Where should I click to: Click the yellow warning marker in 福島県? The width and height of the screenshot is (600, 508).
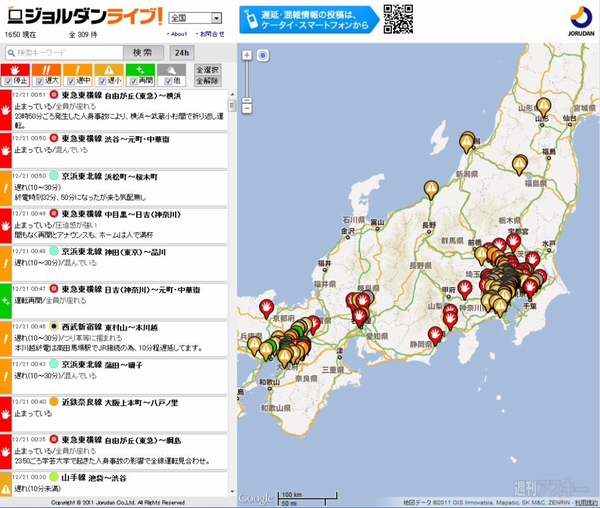click(x=520, y=164)
